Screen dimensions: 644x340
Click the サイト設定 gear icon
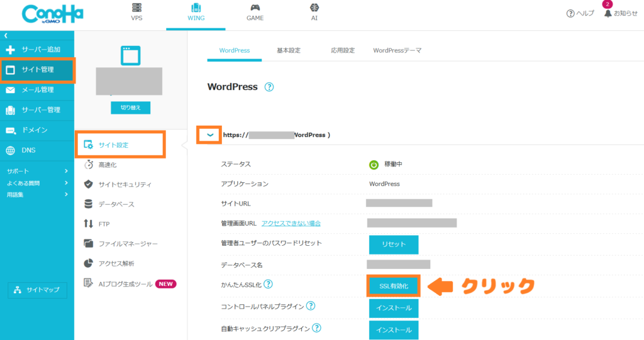(88, 145)
